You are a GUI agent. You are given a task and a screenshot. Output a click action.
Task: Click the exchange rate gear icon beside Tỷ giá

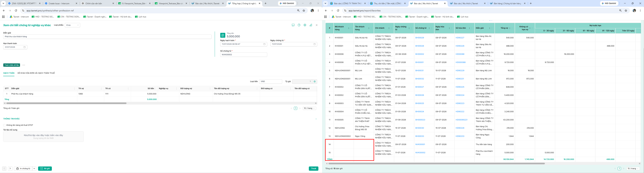(315, 81)
